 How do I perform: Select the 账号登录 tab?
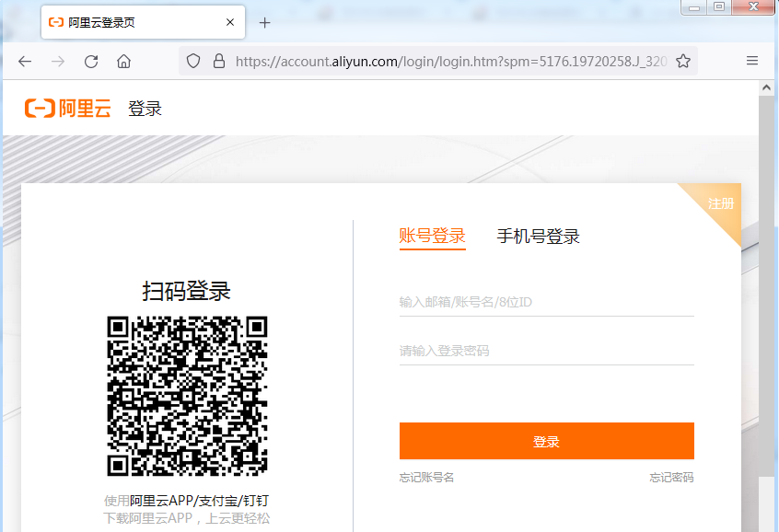coord(433,237)
